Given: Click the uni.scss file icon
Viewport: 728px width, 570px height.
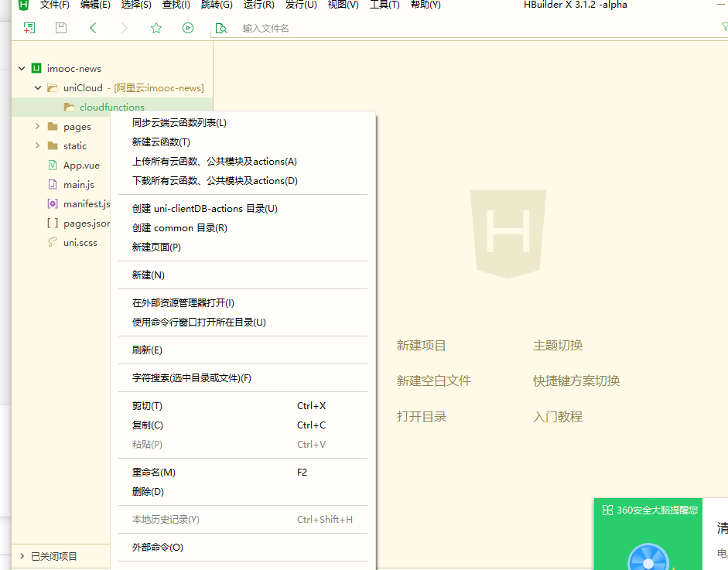Looking at the screenshot, I should (53, 242).
